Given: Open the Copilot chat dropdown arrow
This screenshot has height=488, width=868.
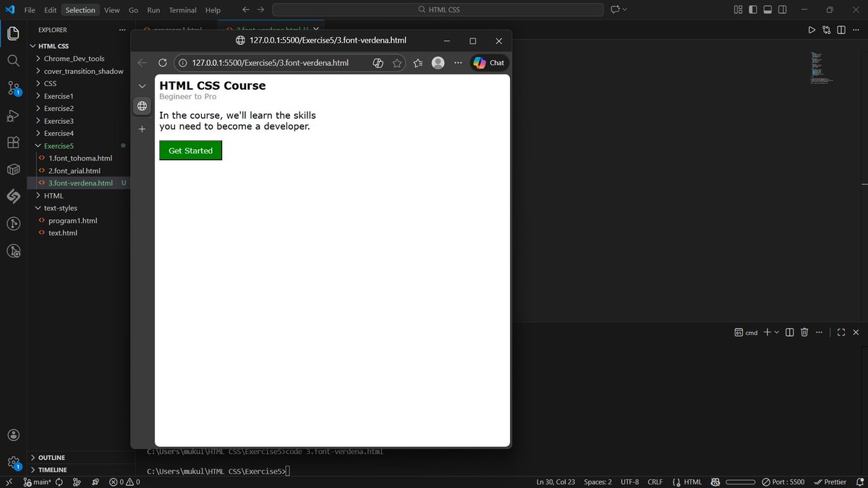Looking at the screenshot, I should click(x=625, y=10).
